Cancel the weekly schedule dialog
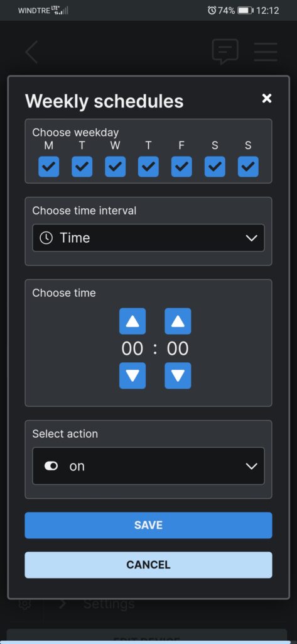This screenshot has width=297, height=644. pyautogui.click(x=148, y=565)
